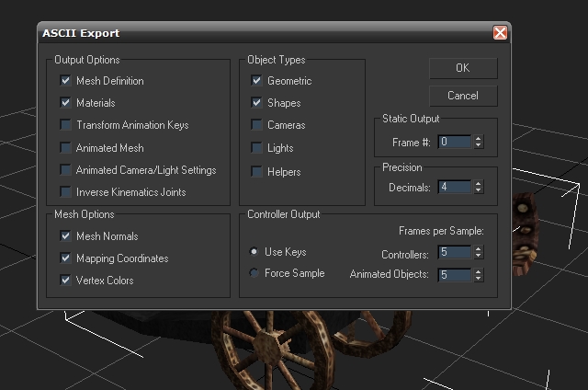This screenshot has width=588, height=390.
Task: Click the Animated Objects input field
Action: 454,275
